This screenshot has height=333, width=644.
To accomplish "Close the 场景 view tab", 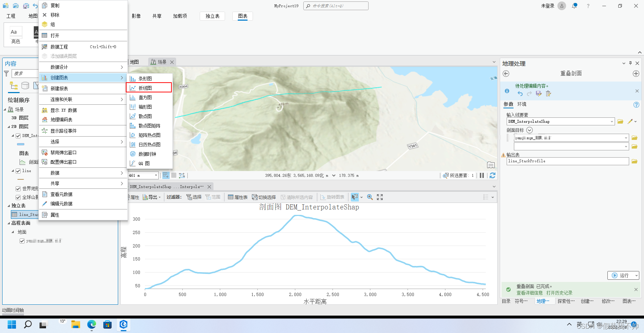I will click(x=172, y=62).
